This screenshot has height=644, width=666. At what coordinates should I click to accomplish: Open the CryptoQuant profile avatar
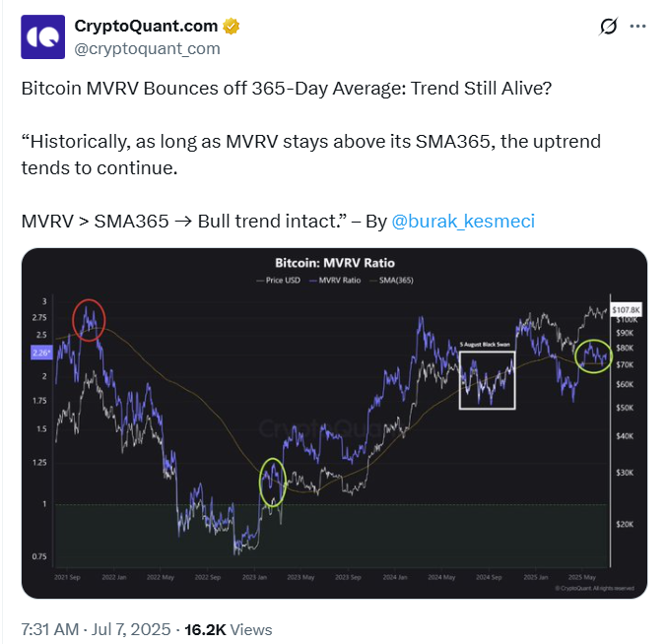pos(43,37)
